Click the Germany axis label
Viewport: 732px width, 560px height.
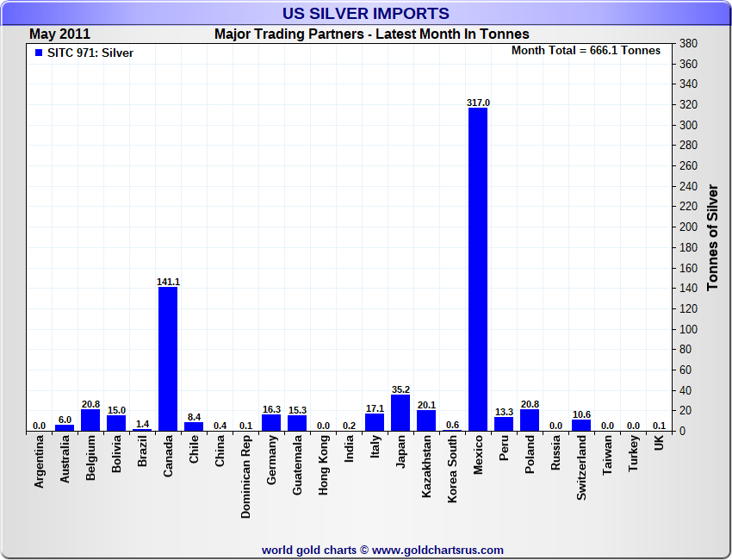click(x=271, y=459)
